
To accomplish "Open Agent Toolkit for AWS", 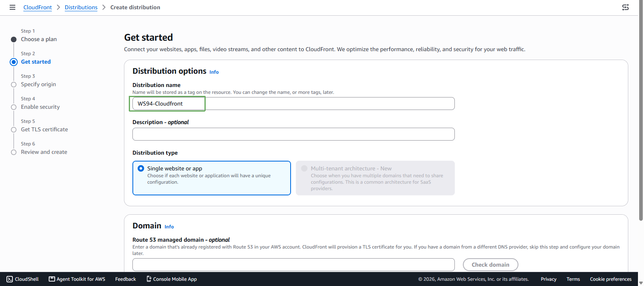I will (x=77, y=279).
